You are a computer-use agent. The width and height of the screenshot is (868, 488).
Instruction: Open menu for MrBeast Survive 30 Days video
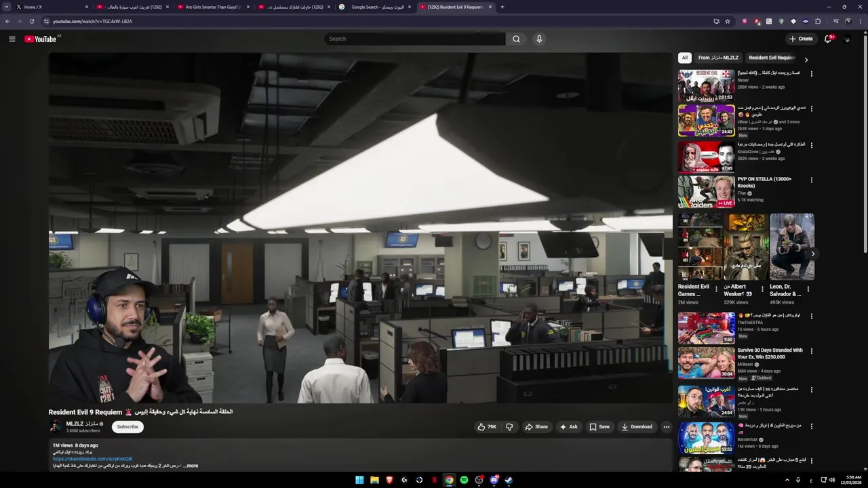tap(812, 351)
